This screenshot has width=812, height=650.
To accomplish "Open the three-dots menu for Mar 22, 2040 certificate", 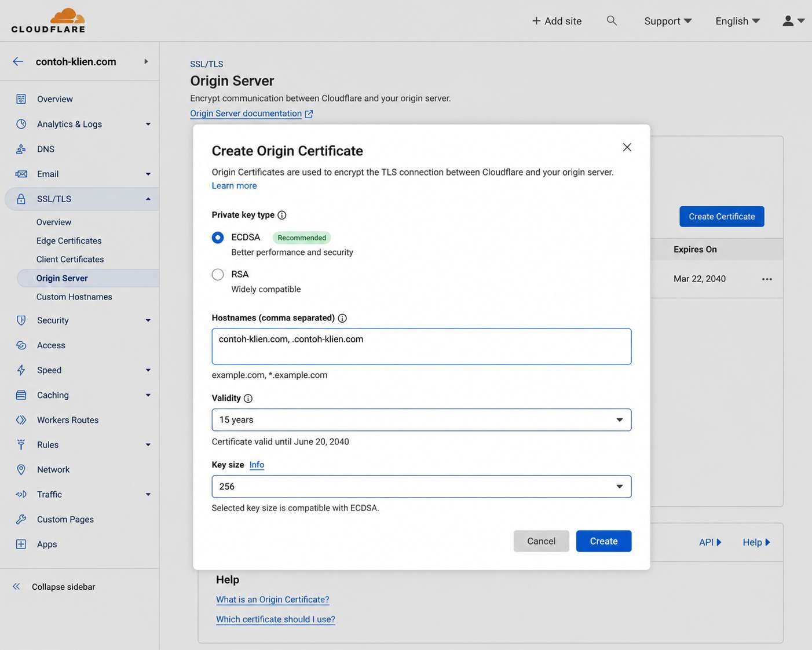I will 767,279.
